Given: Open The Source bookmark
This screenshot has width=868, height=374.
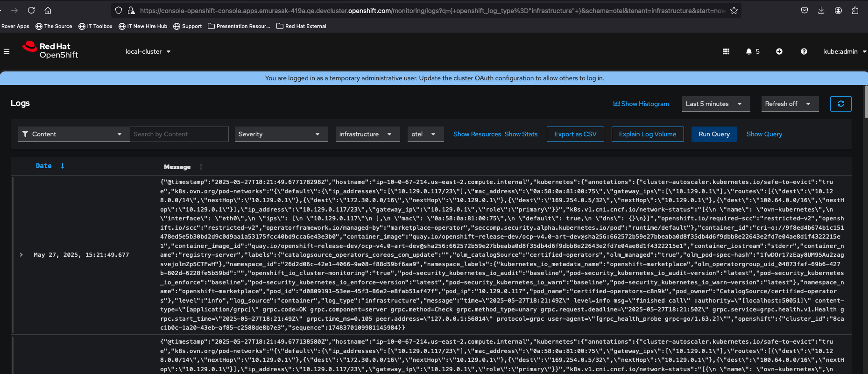Looking at the screenshot, I should [54, 26].
